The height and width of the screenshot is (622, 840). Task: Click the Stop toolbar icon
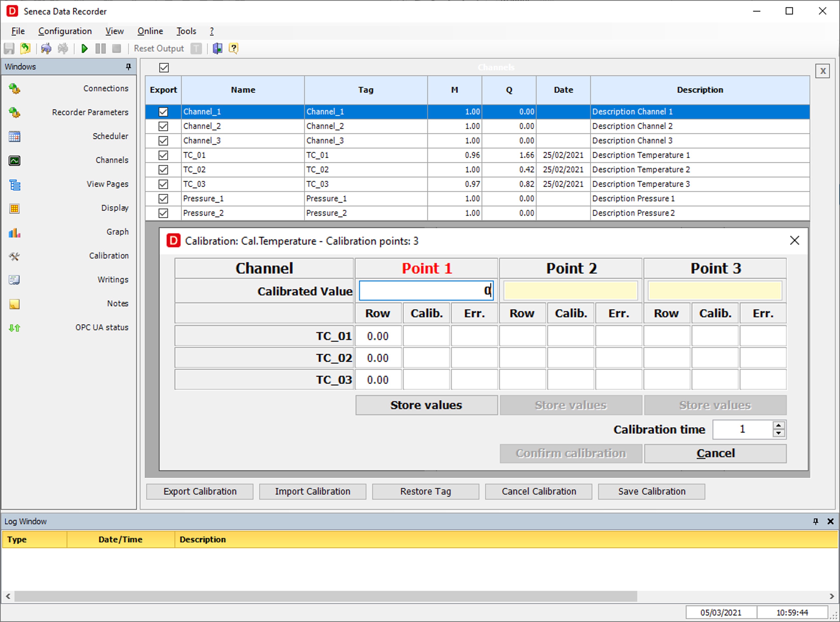[x=117, y=49]
